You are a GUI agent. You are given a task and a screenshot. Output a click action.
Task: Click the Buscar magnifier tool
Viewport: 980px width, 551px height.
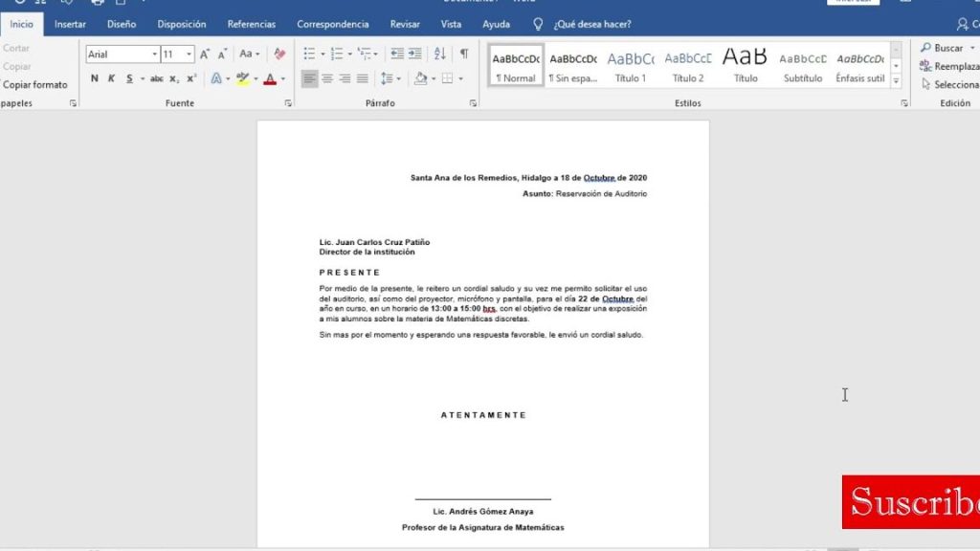coord(942,48)
